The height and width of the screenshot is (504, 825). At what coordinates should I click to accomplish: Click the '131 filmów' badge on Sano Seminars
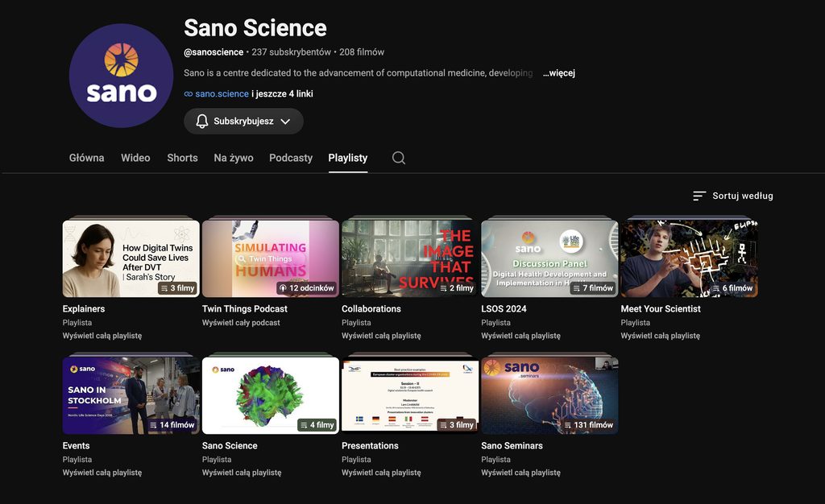tap(589, 424)
